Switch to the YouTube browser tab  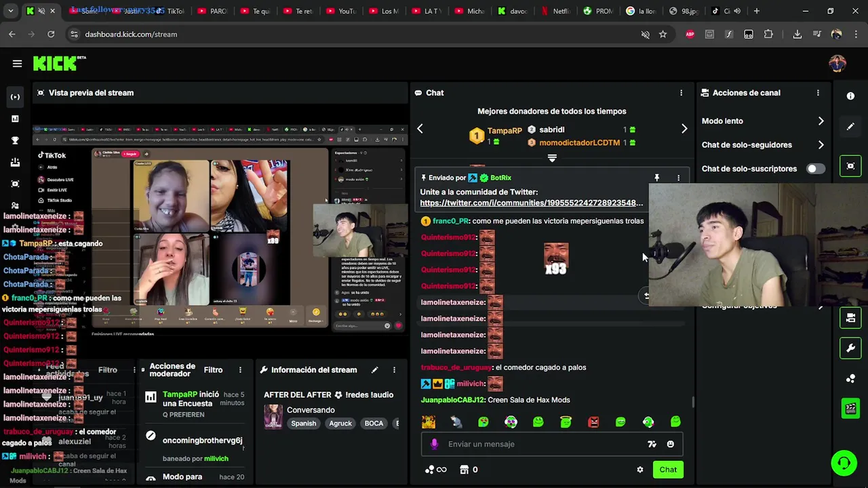[342, 11]
